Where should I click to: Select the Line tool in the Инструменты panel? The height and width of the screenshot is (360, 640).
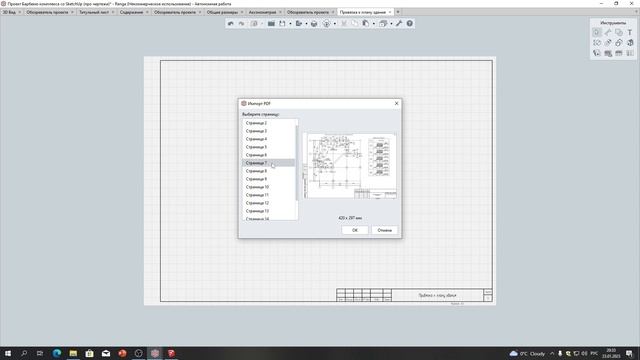[608, 32]
